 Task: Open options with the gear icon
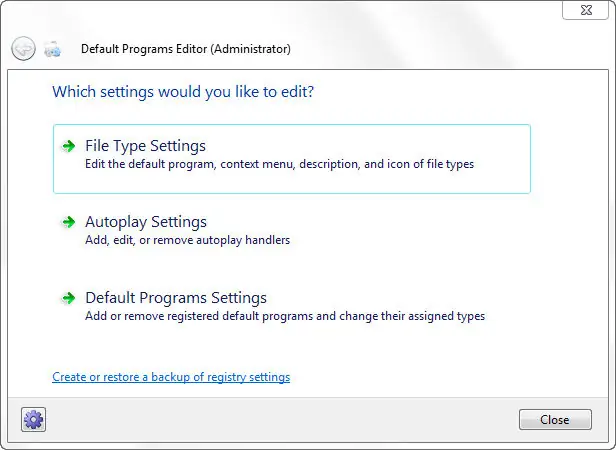click(x=34, y=419)
